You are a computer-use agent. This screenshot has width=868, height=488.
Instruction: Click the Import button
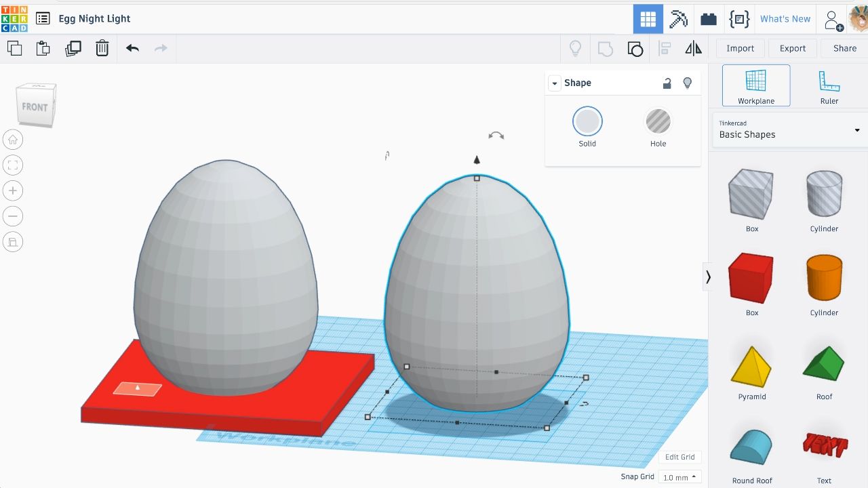[x=740, y=48]
